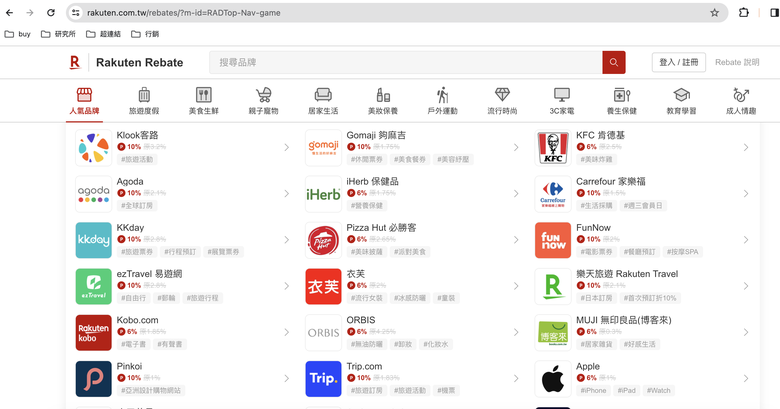Expand the KKday row chevron

click(287, 240)
